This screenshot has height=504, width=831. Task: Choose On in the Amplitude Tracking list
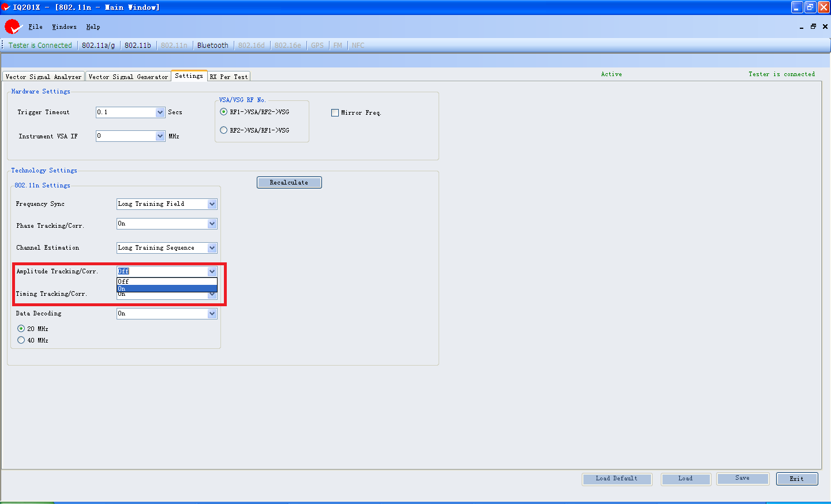click(167, 288)
